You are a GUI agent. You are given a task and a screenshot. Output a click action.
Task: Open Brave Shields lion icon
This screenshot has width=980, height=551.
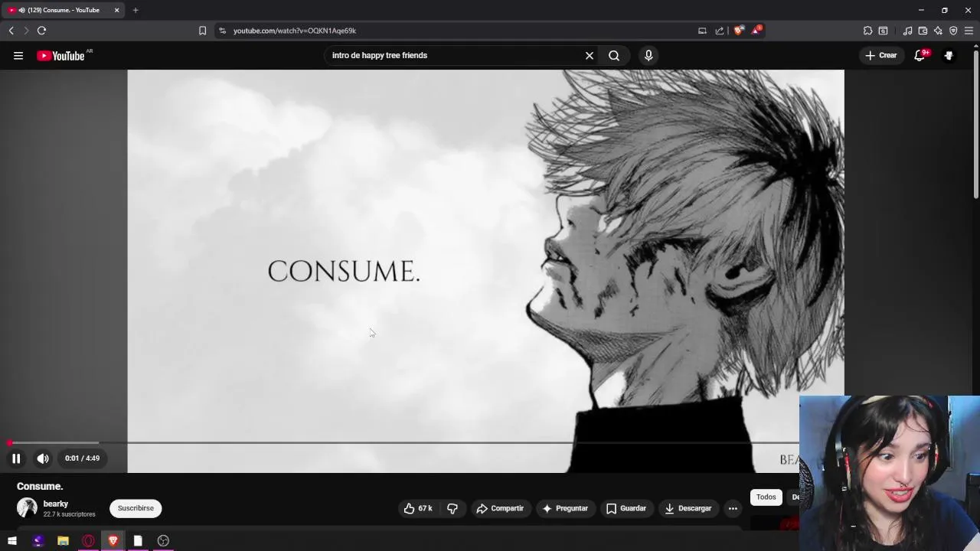pos(739,31)
